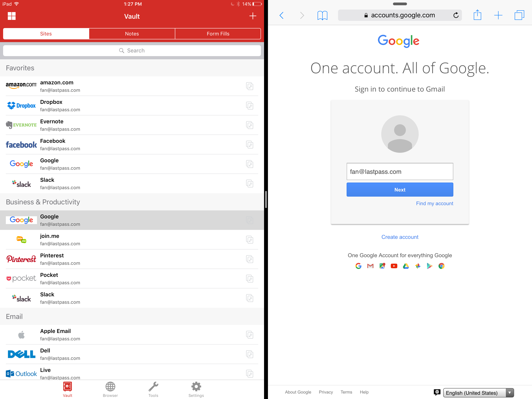Open Help footer link
This screenshot has width=532, height=399.
pyautogui.click(x=364, y=392)
